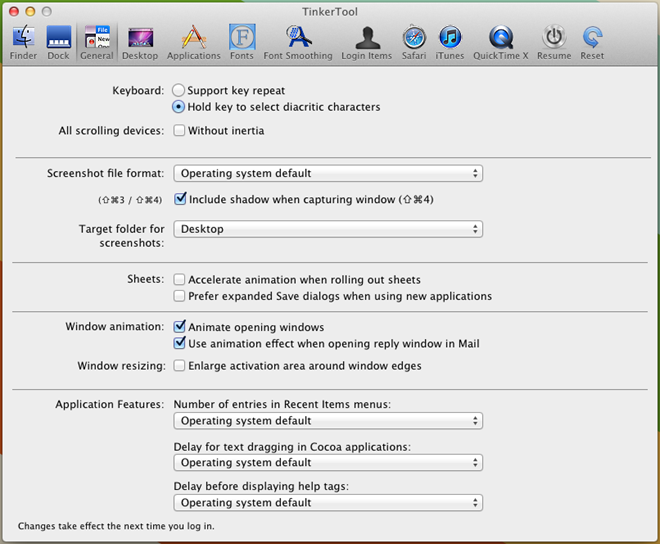Open the Applications settings pane

(194, 42)
